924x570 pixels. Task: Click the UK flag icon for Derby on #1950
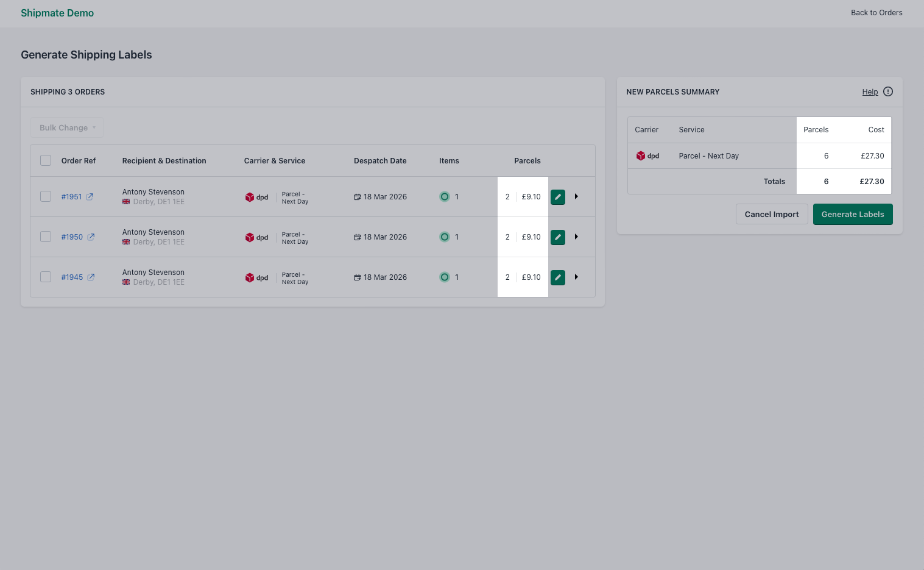coord(125,241)
